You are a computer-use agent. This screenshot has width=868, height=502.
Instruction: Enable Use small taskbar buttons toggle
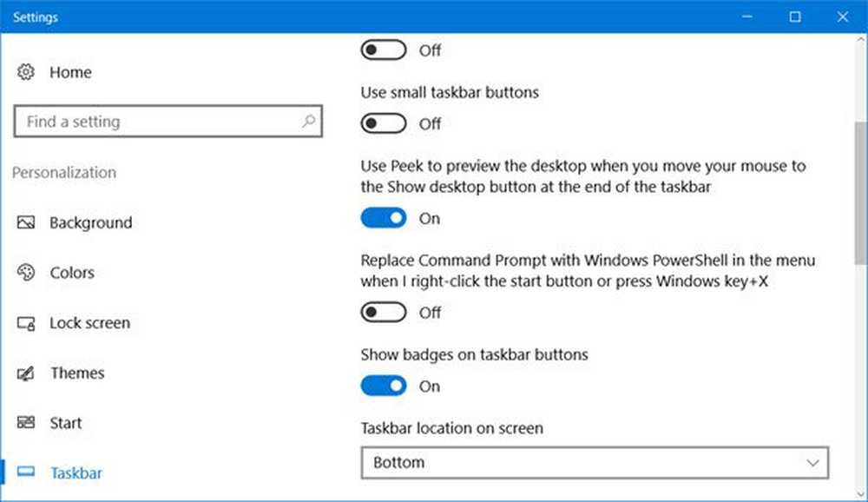pos(383,123)
